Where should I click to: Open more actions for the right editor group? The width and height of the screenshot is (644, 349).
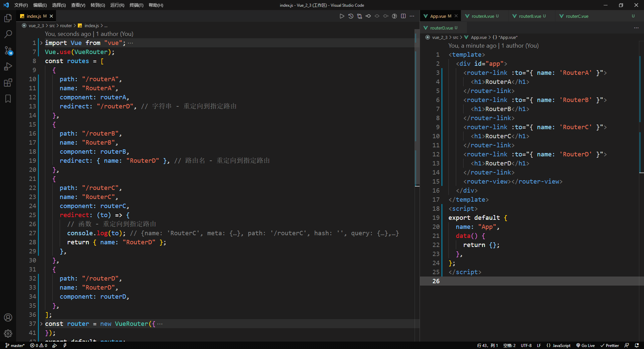[x=636, y=28]
